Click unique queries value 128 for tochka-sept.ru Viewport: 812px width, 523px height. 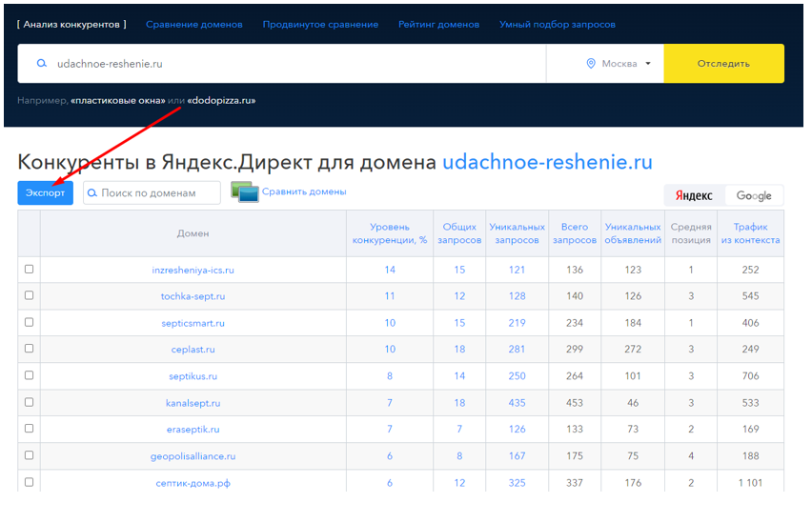(x=517, y=296)
